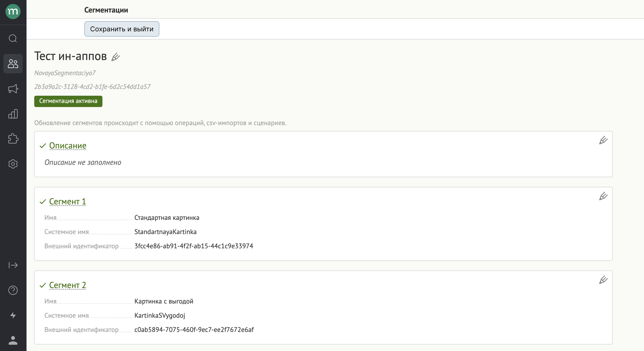The width and height of the screenshot is (644, 351).
Task: Select external ID '3fcc4e86-ab91-4f2f-ab15-44c1c9e33974'
Action: pos(194,246)
